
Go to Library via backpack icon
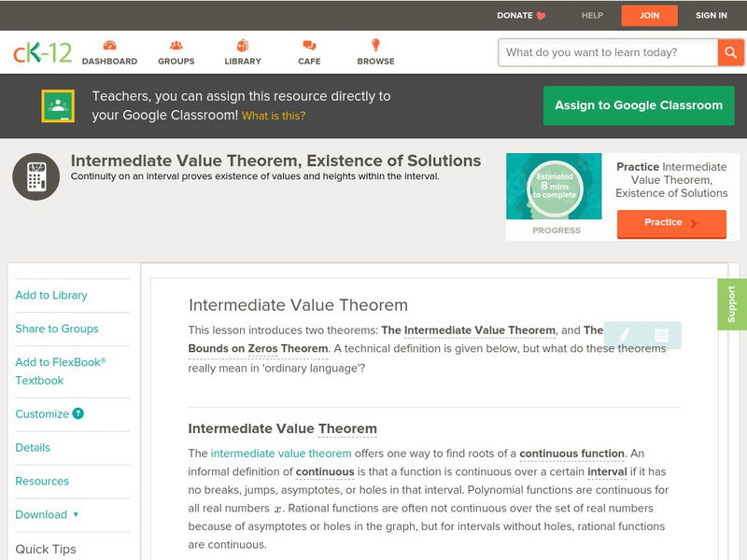243,46
